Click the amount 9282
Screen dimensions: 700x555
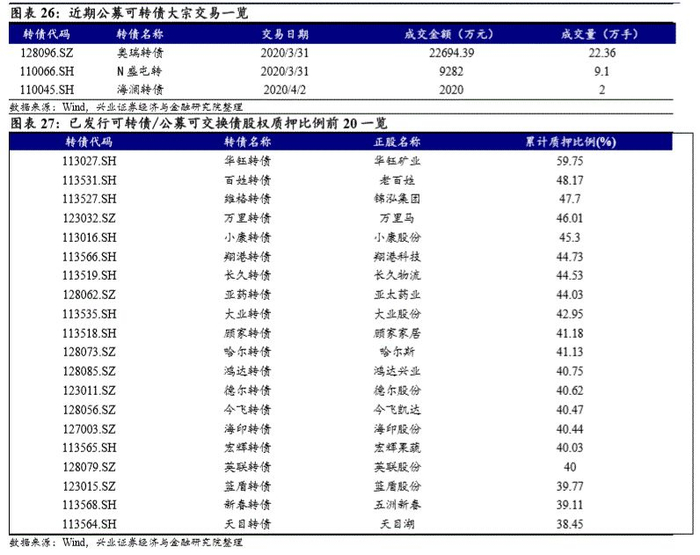coord(451,71)
